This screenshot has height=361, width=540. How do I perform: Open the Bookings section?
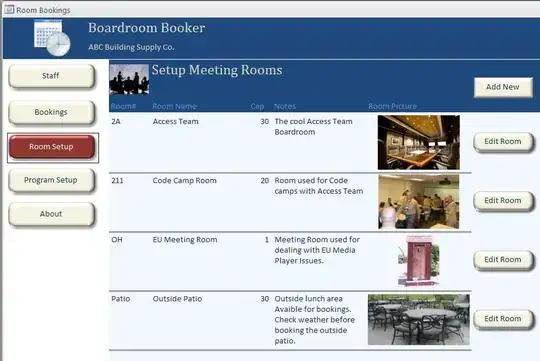(51, 112)
